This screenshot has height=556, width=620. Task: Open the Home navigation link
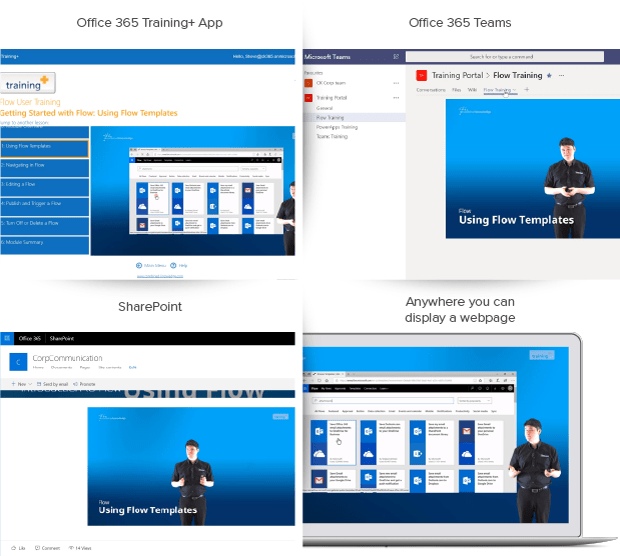click(38, 367)
